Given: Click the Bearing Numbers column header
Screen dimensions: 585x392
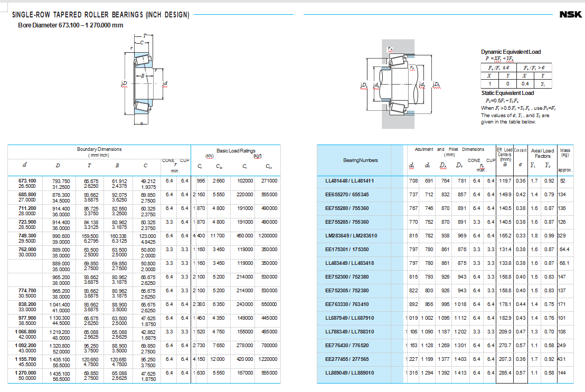Looking at the screenshot, I should coord(360,160).
